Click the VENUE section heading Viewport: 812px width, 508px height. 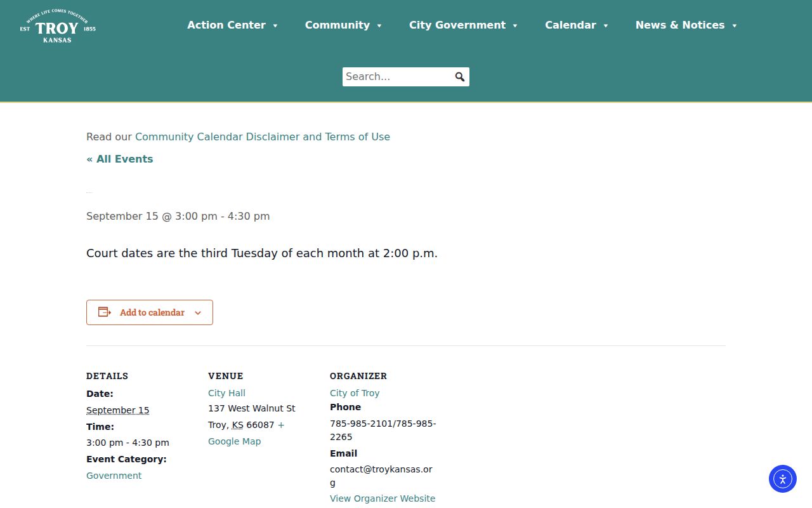pyautogui.click(x=226, y=376)
